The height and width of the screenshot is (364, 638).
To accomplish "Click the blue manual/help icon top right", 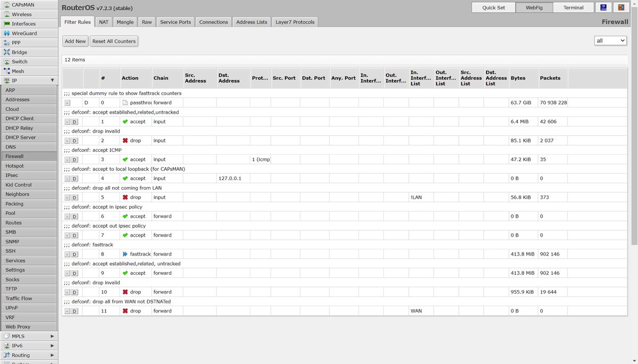I will pyautogui.click(x=603, y=7).
